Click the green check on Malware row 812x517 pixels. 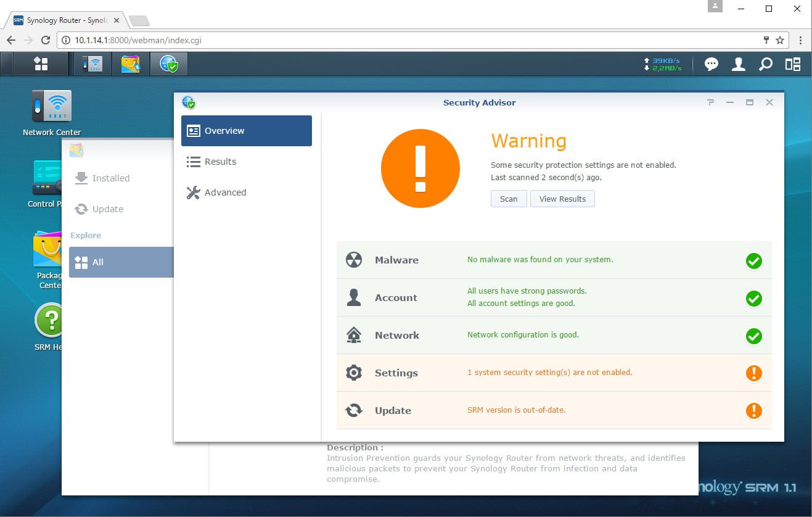coord(753,261)
